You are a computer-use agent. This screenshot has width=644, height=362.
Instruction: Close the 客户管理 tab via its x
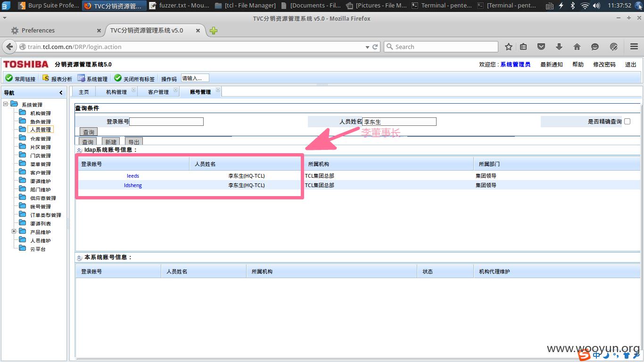175,90
